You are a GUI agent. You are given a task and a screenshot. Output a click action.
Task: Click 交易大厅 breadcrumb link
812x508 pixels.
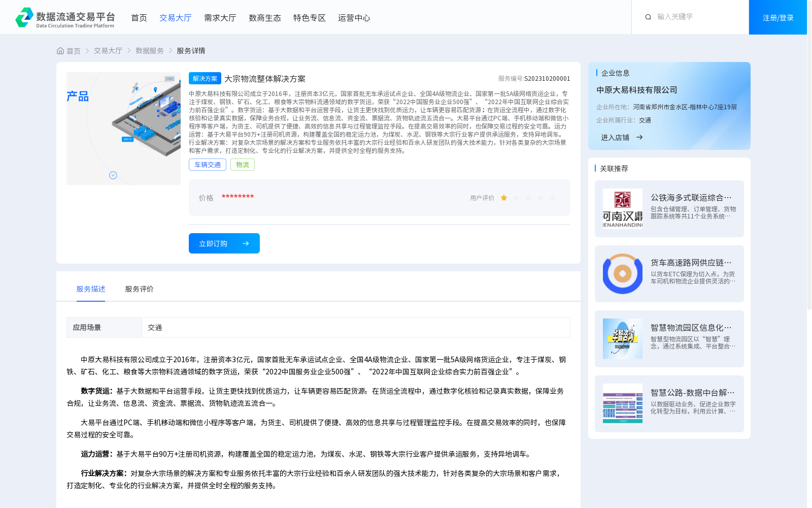108,51
